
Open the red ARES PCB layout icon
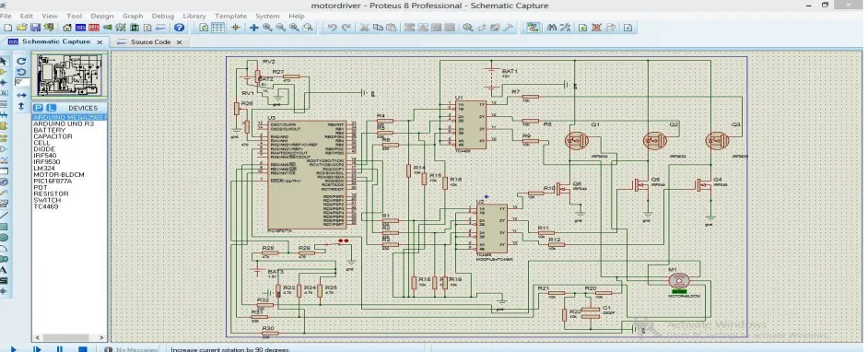pyautogui.click(x=94, y=27)
